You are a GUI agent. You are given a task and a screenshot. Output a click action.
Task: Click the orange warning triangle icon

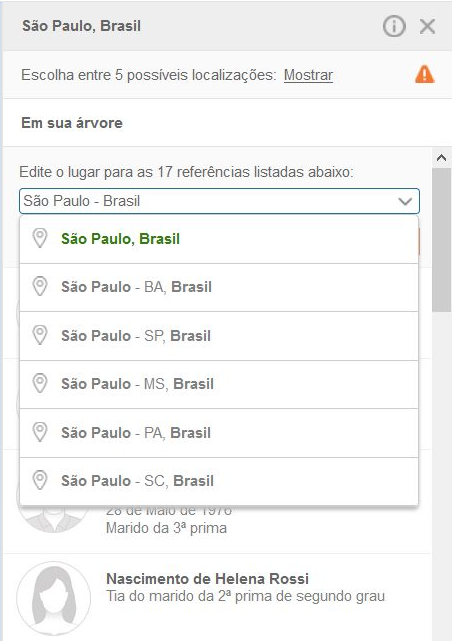tap(425, 75)
